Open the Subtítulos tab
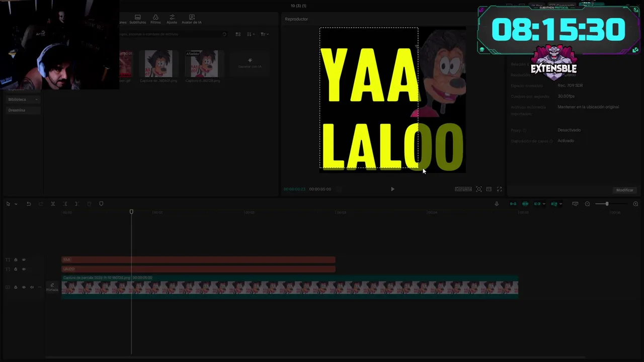The width and height of the screenshot is (644, 362). [x=137, y=19]
